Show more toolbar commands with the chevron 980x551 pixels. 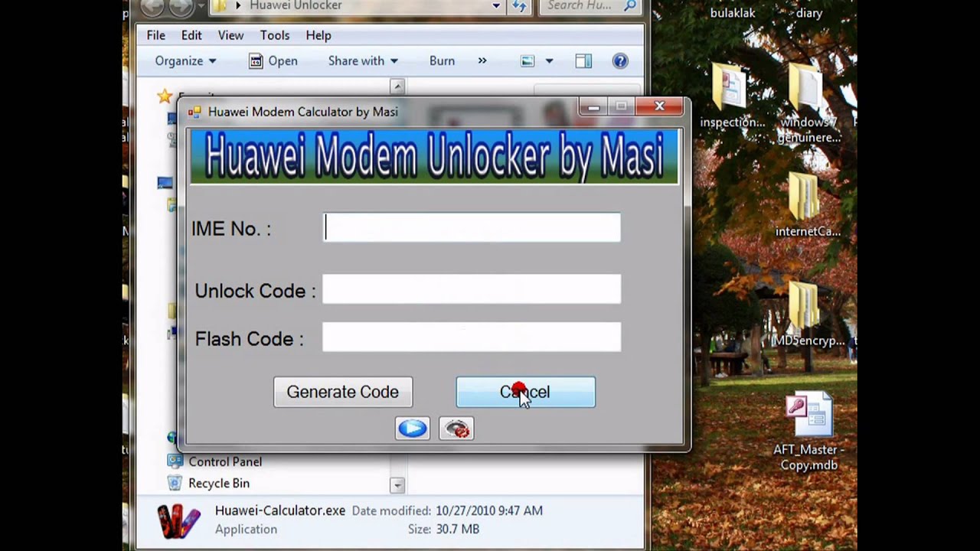482,60
